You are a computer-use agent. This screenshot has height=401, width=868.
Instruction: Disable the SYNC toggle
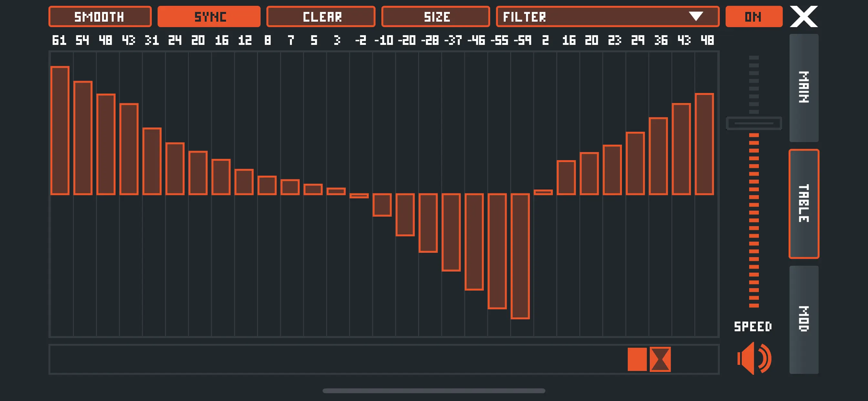click(x=209, y=16)
